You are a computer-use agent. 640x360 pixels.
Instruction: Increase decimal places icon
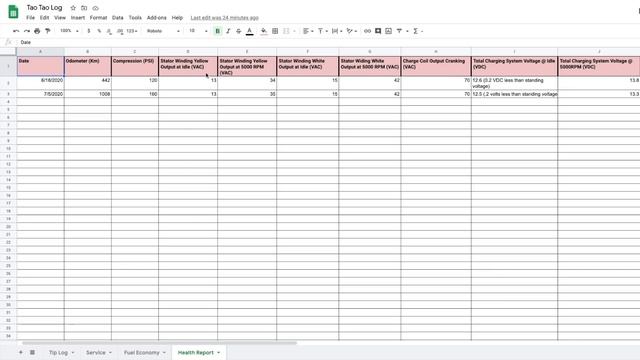click(120, 31)
